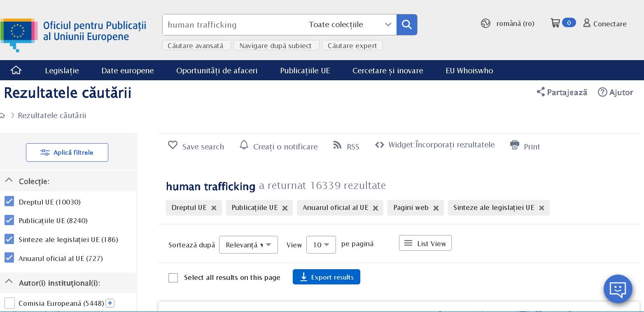
Task: Click the magnifier search button
Action: click(x=407, y=25)
